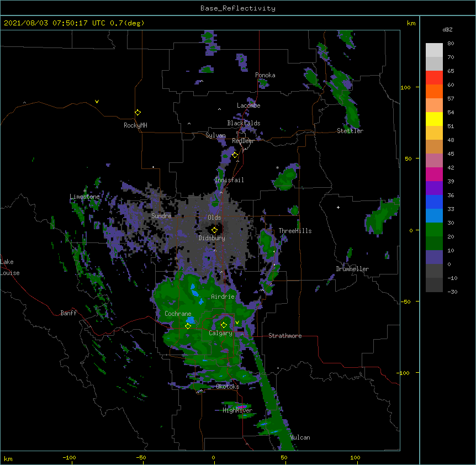
Task: Select the yellow 51-54 dBZ legend swatch
Action: point(434,119)
